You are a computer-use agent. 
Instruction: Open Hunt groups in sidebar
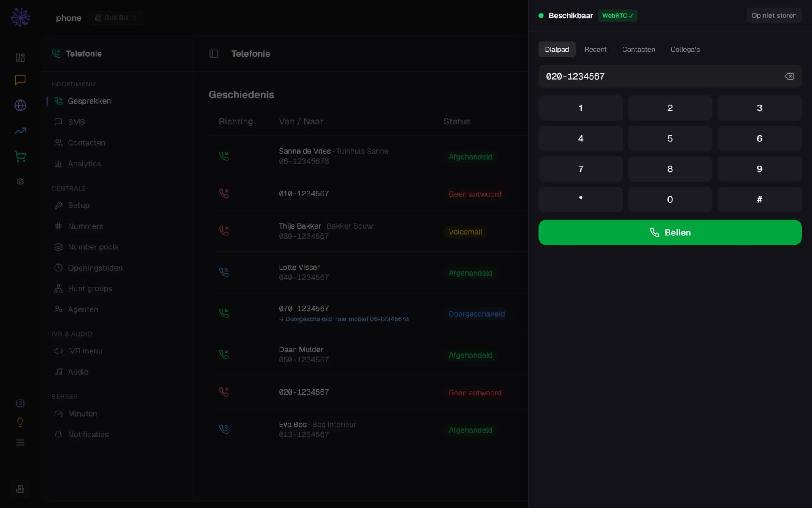pyautogui.click(x=117, y=288)
